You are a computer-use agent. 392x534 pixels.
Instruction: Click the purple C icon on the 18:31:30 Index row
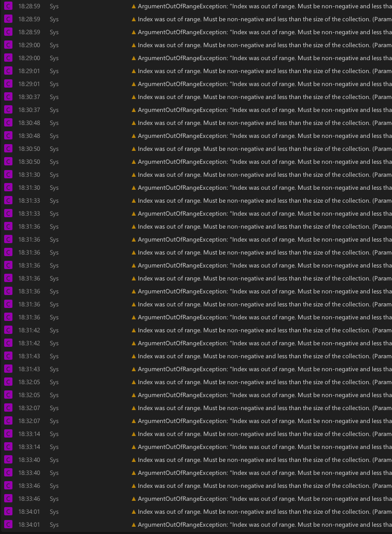click(x=8, y=175)
